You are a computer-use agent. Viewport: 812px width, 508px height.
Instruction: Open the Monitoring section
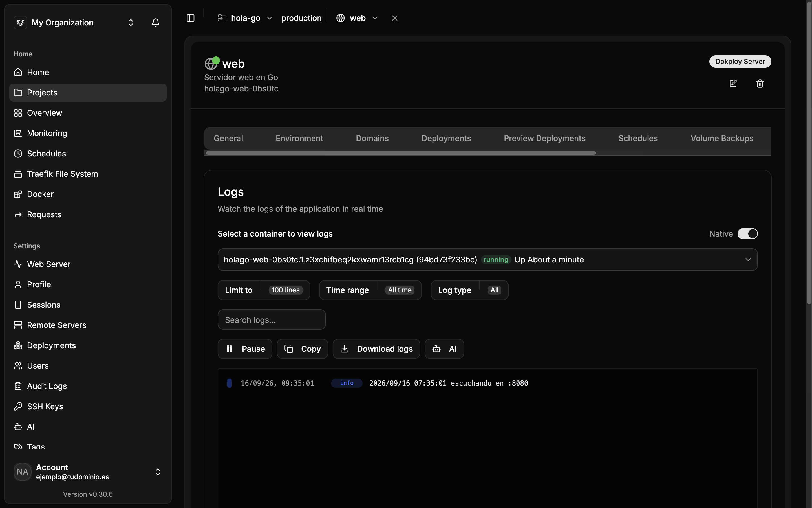coord(88,133)
